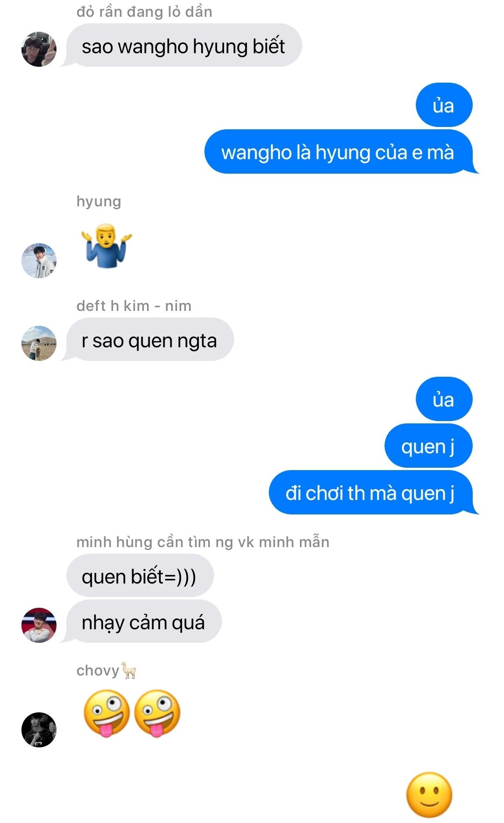This screenshot has height=823, width=504.
Task: Tap the llama emoji next to chovy
Action: click(x=129, y=670)
